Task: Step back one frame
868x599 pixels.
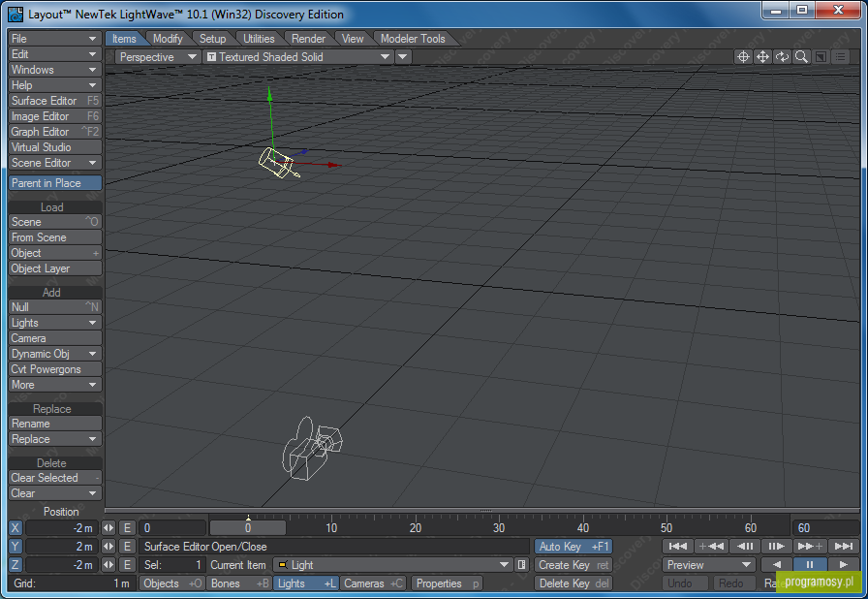Action: pyautogui.click(x=745, y=547)
